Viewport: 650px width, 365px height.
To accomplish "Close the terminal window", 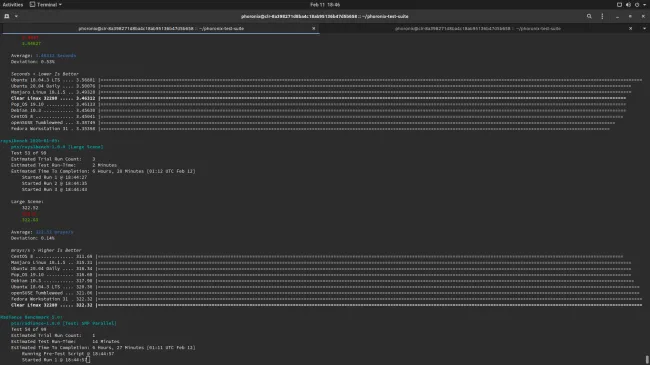I will (643, 16).
